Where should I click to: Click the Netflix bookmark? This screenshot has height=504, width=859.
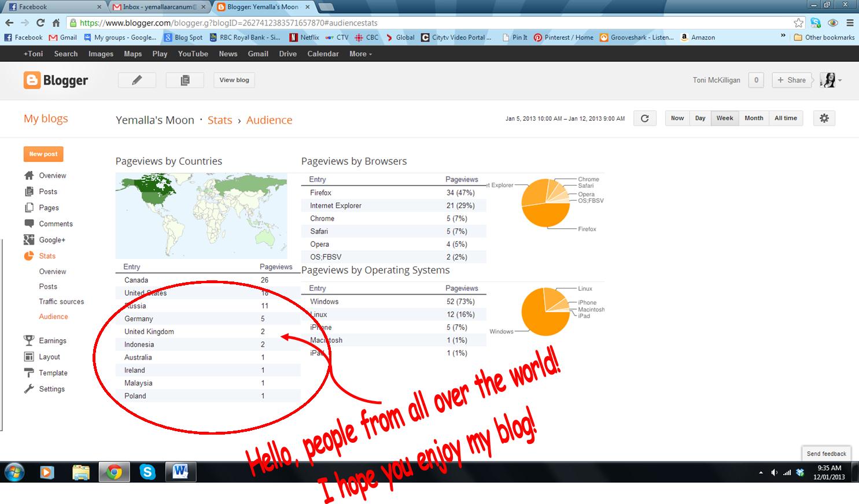click(304, 38)
